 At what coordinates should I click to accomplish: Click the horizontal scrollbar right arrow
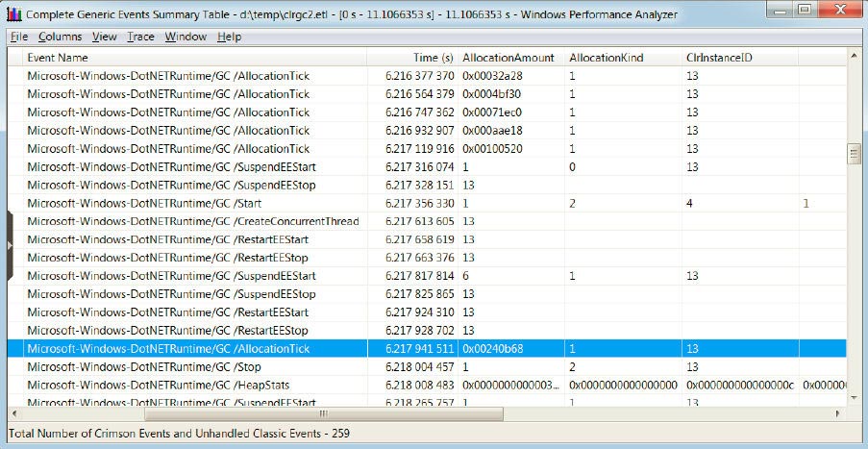(838, 413)
